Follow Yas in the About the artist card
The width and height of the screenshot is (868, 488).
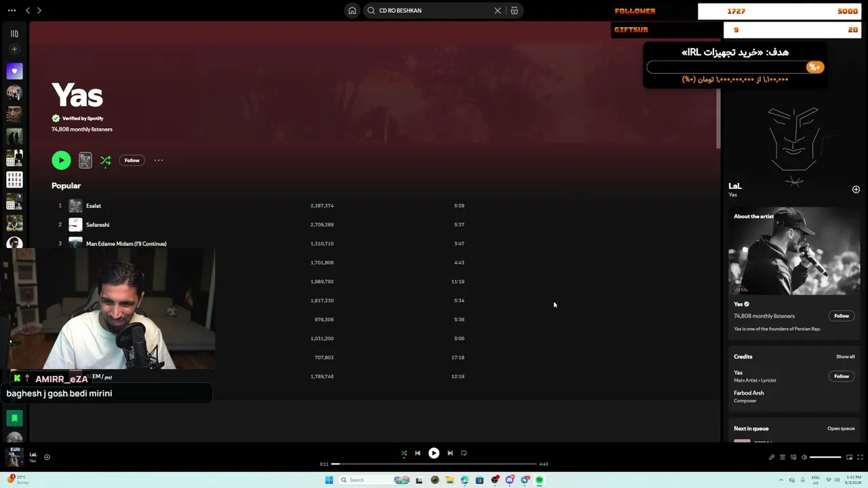click(x=842, y=316)
